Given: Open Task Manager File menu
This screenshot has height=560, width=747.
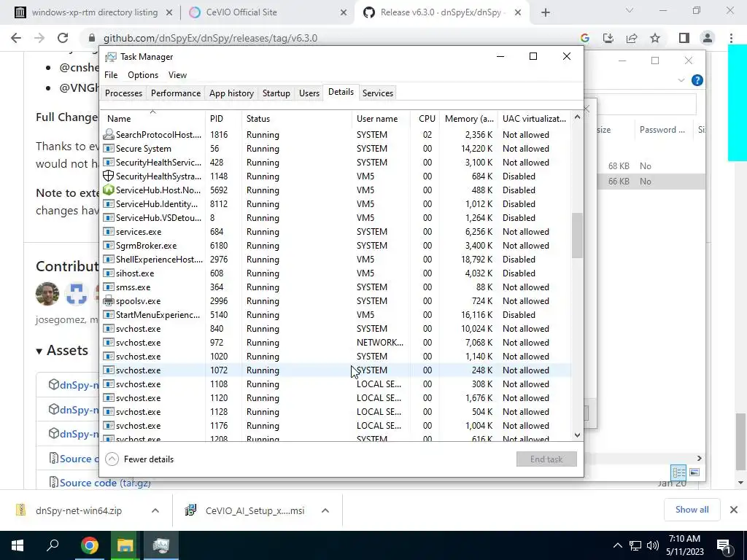Looking at the screenshot, I should (111, 75).
